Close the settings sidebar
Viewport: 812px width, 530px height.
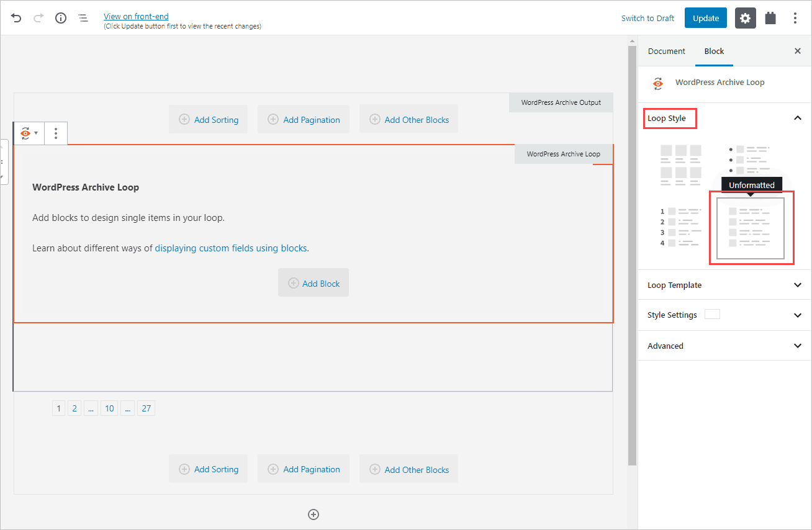[x=798, y=52]
